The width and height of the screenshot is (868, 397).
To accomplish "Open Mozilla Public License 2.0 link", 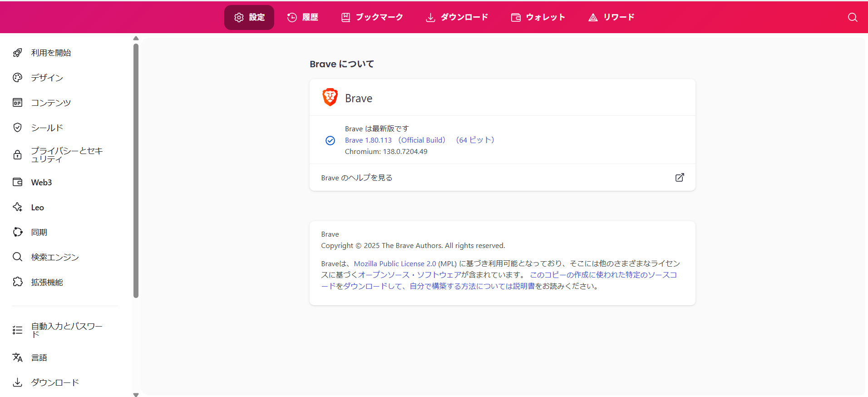I will click(395, 263).
